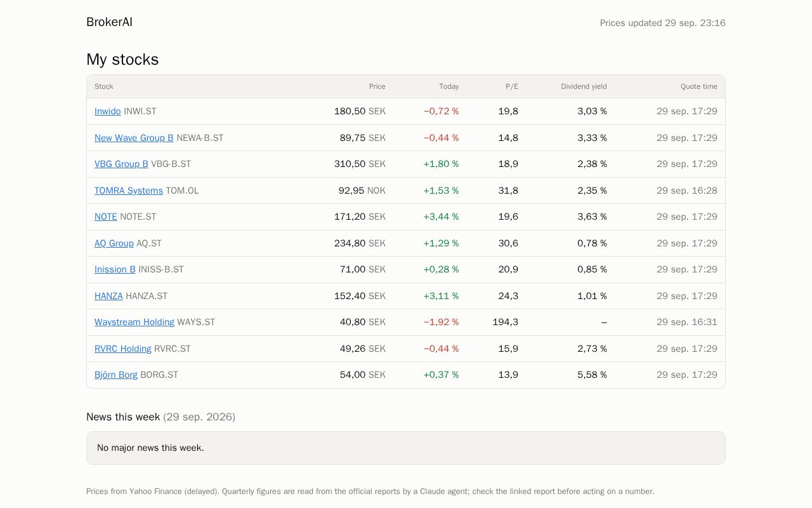Click the Price column header
This screenshot has width=812, height=508.
377,86
